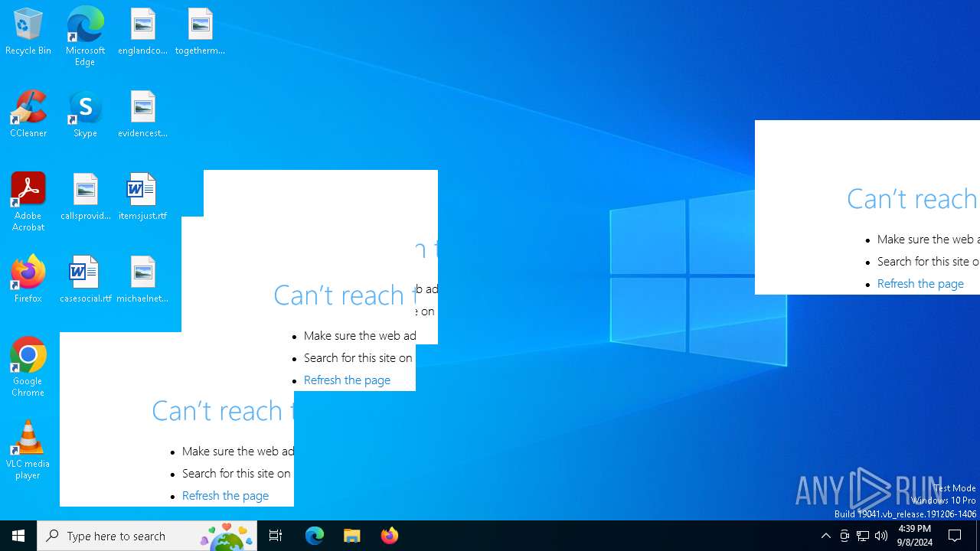This screenshot has width=980, height=551.
Task: Open the network status tray icon
Action: [x=863, y=536]
